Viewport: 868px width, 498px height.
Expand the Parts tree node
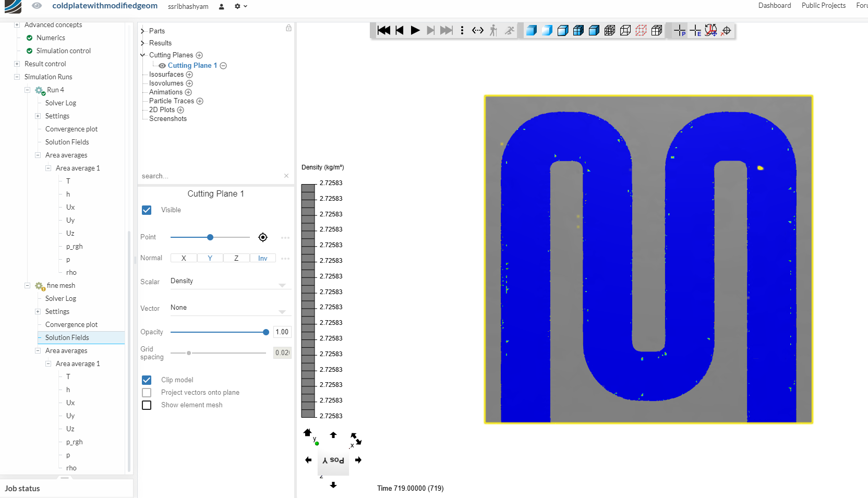coord(142,31)
